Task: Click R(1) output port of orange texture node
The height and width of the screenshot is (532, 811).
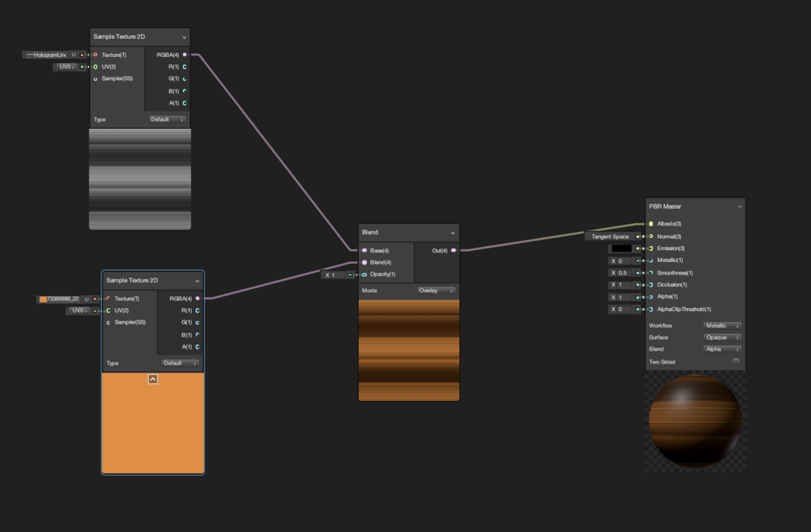Action: coord(197,310)
